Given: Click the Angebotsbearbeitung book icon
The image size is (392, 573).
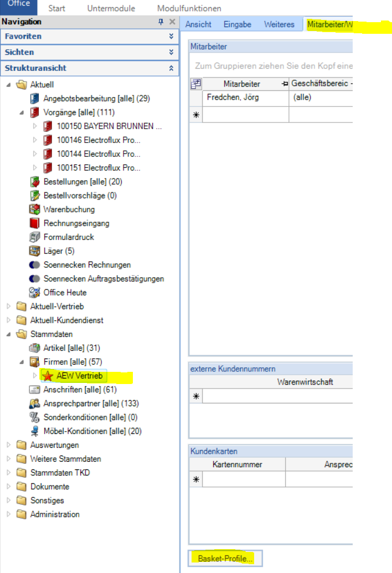Looking at the screenshot, I should coord(35,99).
